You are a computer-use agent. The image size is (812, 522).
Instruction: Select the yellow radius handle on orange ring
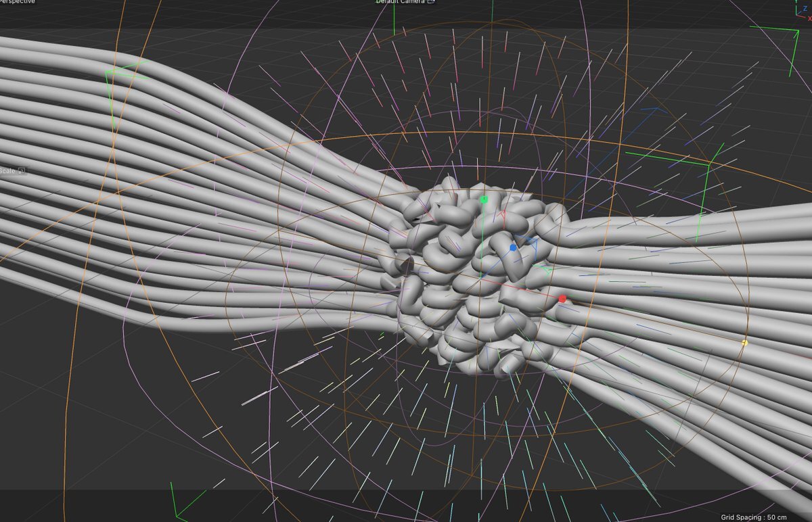pyautogui.click(x=744, y=343)
